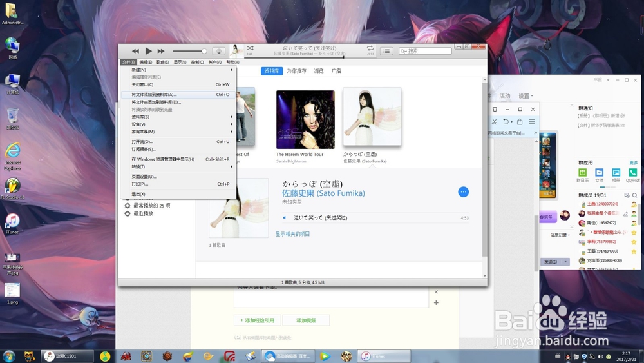The image size is (644, 363).
Task: Open the 控制(C) menu
Action: tap(197, 62)
